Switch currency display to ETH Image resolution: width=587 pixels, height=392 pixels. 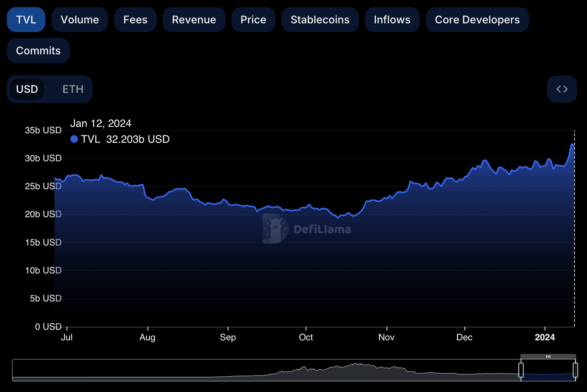(73, 89)
